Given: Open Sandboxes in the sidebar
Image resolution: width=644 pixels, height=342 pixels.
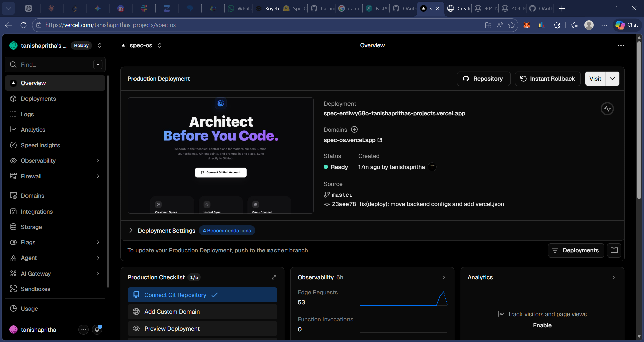Looking at the screenshot, I should (x=55, y=289).
